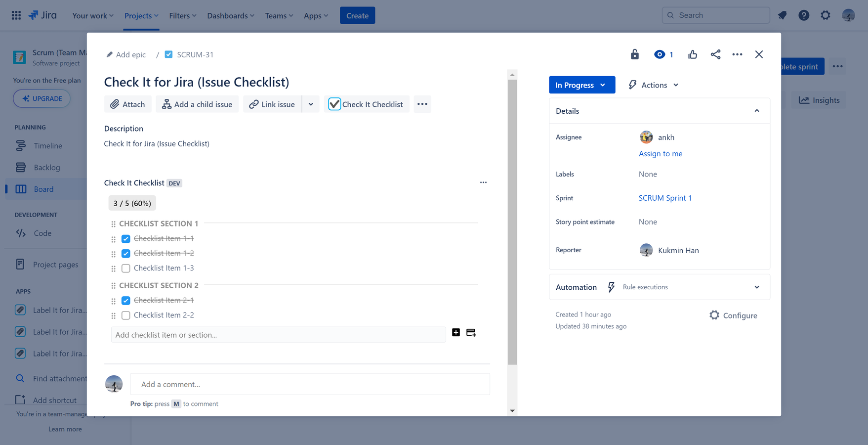Click the drag handle of Checklist Section 1
This screenshot has height=445, width=868.
113,224
